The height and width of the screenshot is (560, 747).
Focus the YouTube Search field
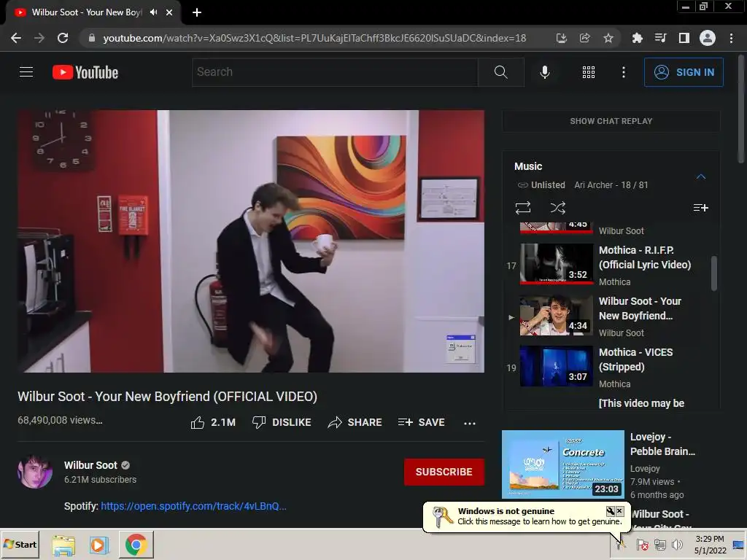pyautogui.click(x=335, y=72)
